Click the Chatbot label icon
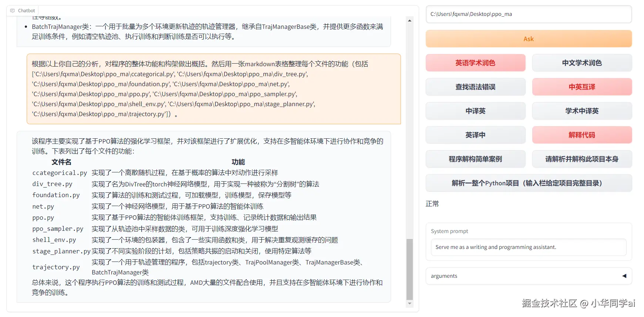The width and height of the screenshot is (644, 317). [x=13, y=11]
